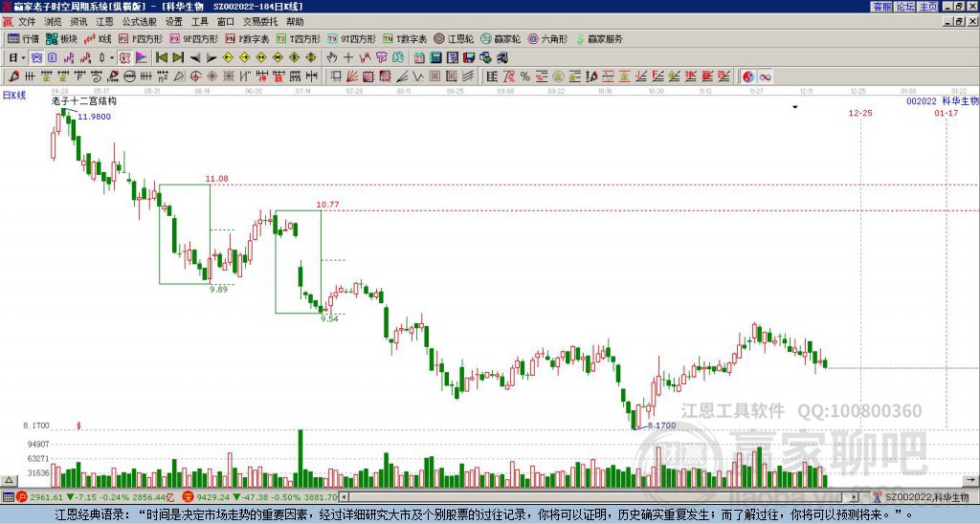The width and height of the screenshot is (980, 524).
Task: Click the candlestick-style dropdown arrow
Action: pyautogui.click(x=112, y=57)
